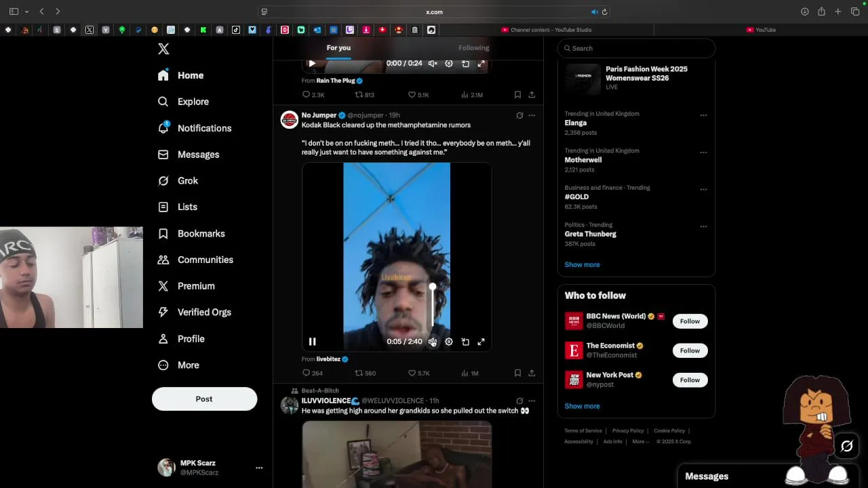Image resolution: width=868 pixels, height=488 pixels.
Task: Switch to YouTube browser tab
Action: click(x=761, y=30)
